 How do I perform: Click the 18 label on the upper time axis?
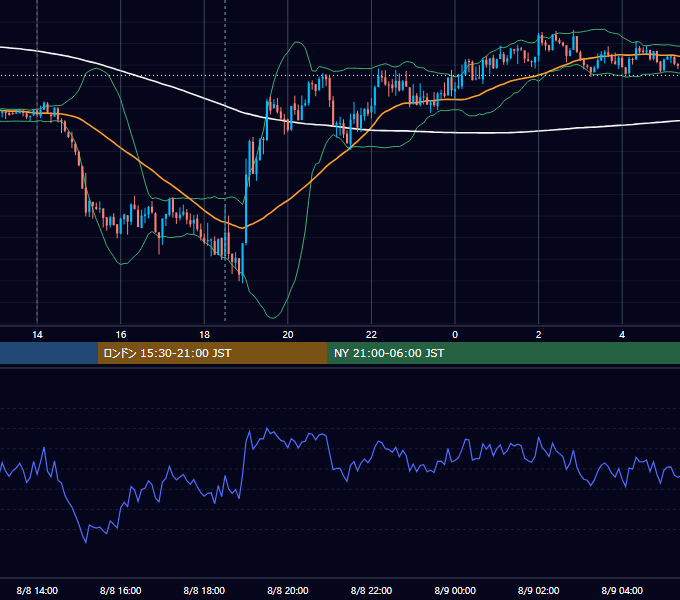[x=204, y=335]
